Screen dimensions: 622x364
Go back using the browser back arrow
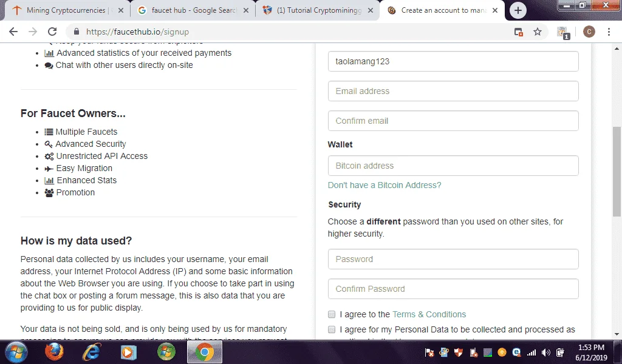pos(13,32)
